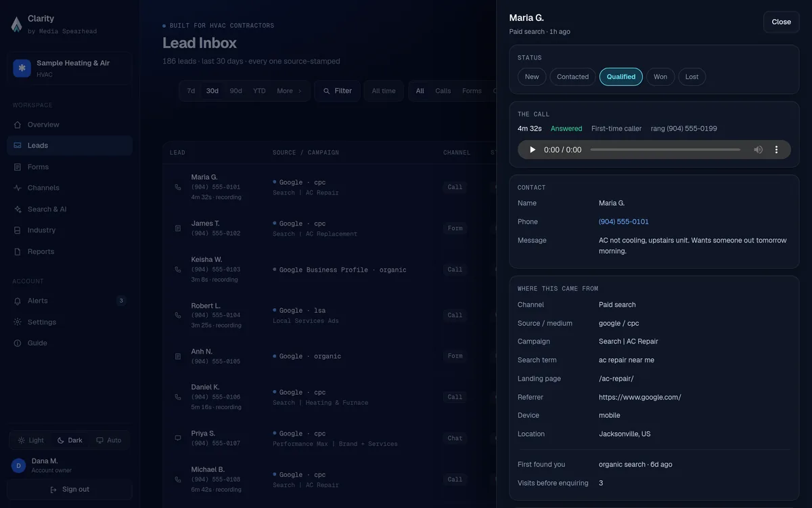The height and width of the screenshot is (508, 812).
Task: Mute the call recording audio
Action: tap(759, 150)
